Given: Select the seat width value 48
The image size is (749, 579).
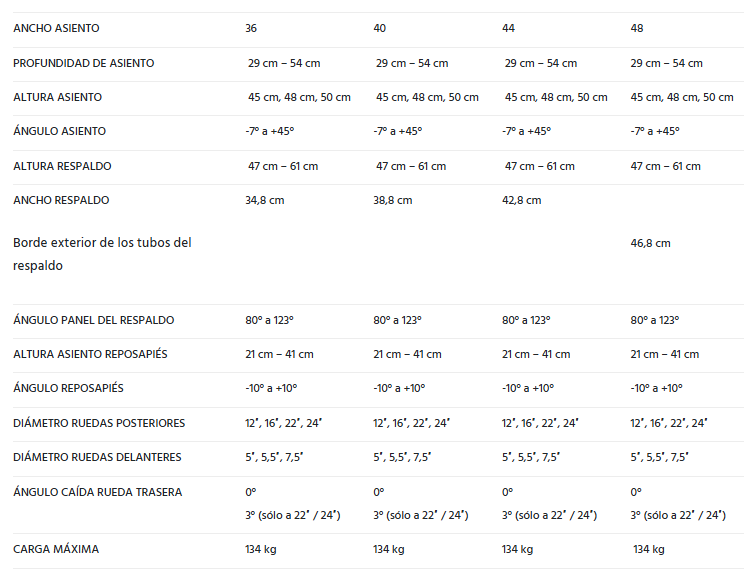Looking at the screenshot, I should pos(637,28).
